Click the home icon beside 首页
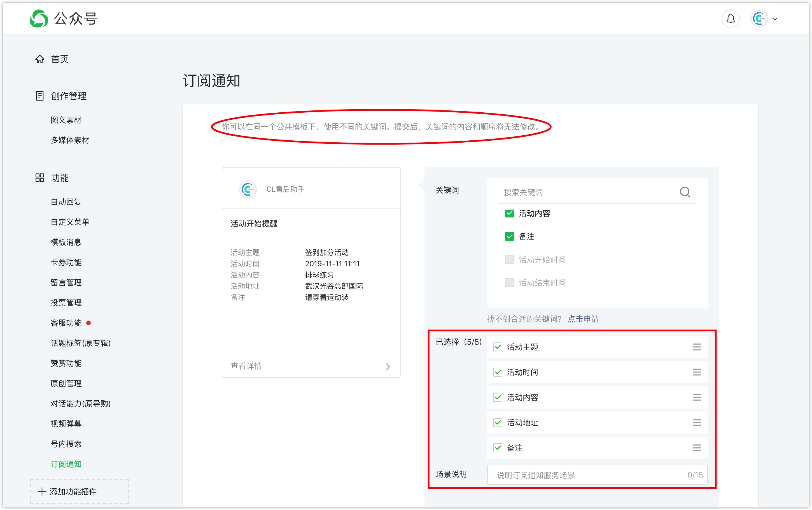 40,59
